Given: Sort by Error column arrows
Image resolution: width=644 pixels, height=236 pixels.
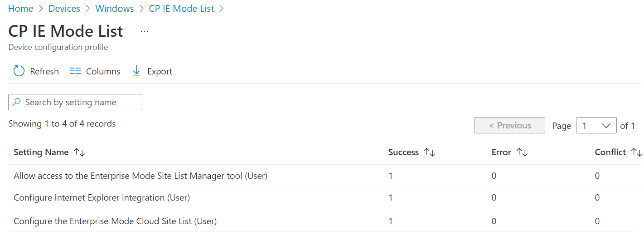Looking at the screenshot, I should pos(522,152).
